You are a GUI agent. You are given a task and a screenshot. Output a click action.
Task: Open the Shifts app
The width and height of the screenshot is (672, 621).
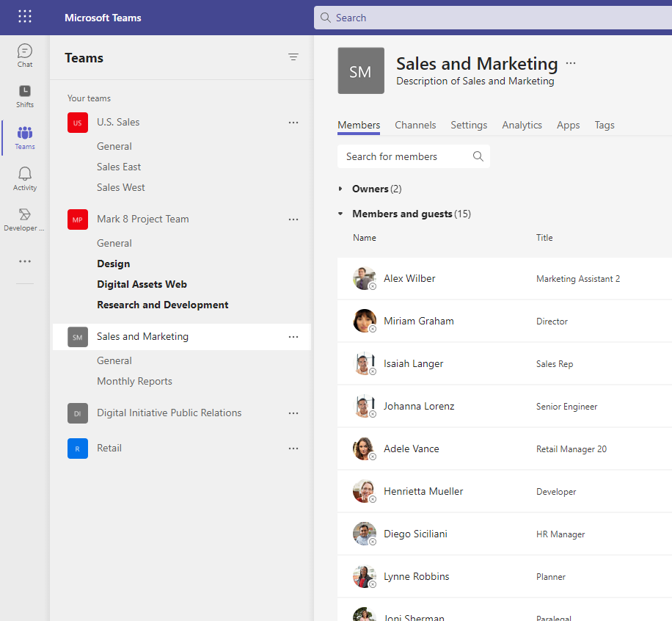pos(25,96)
